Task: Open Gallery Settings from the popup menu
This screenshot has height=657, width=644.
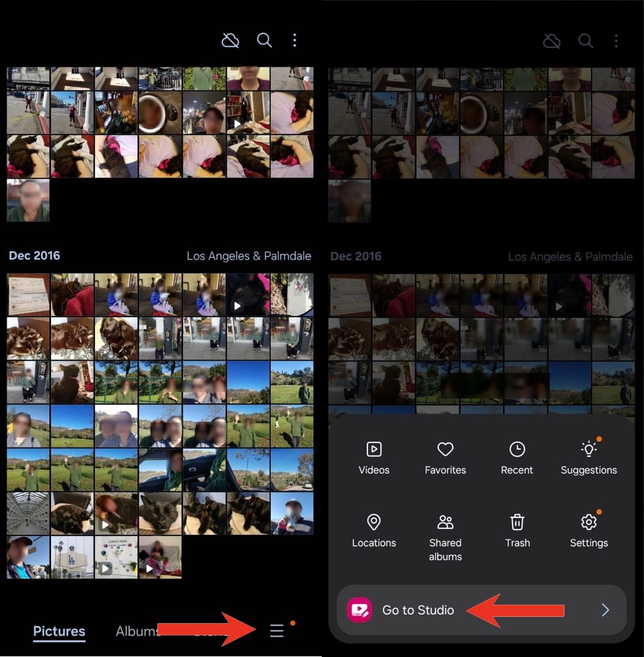Action: pyautogui.click(x=589, y=532)
